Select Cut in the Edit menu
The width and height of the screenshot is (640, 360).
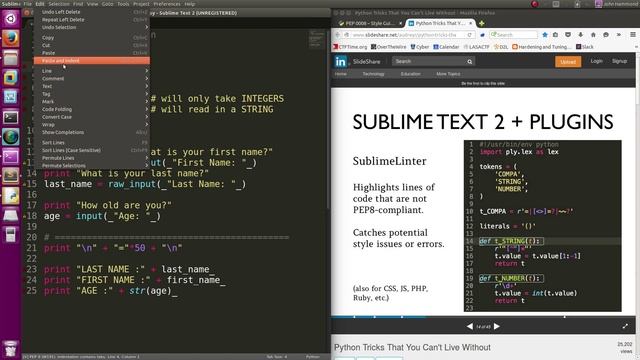click(x=92, y=45)
